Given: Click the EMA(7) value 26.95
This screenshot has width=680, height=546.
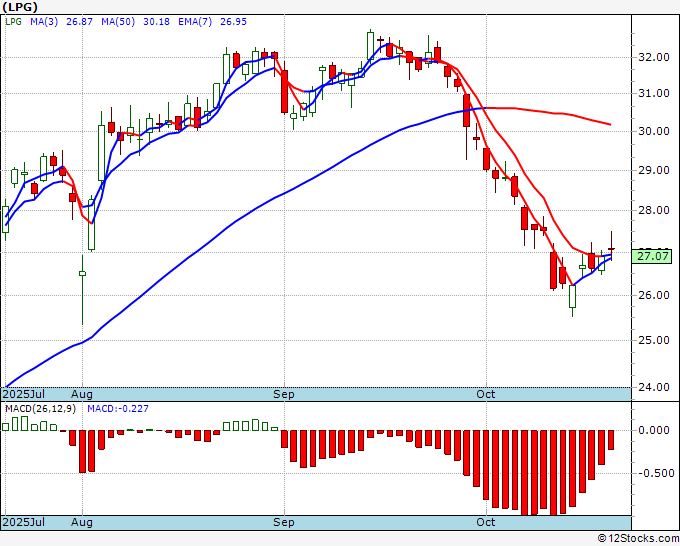Looking at the screenshot, I should point(233,22).
